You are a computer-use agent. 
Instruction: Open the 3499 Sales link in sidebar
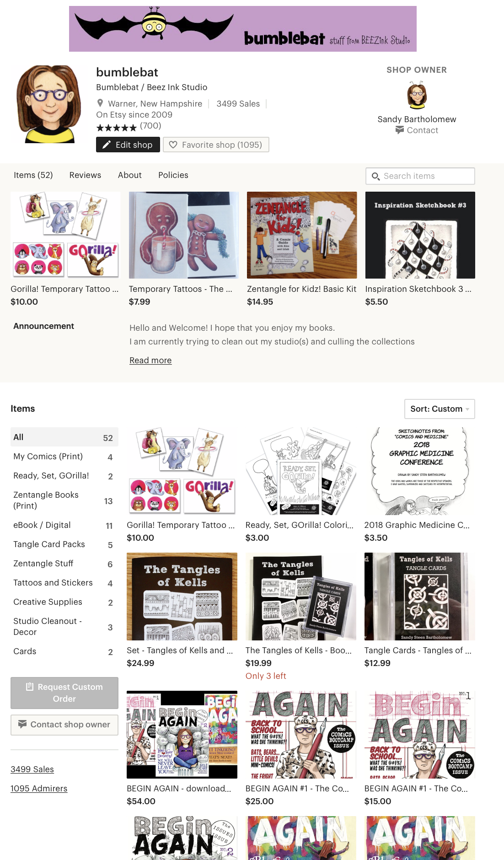(x=32, y=769)
